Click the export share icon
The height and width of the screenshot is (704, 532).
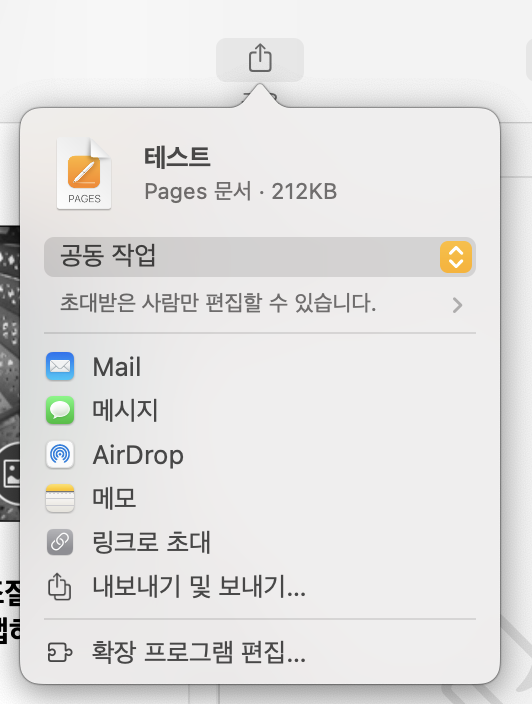coord(60,586)
